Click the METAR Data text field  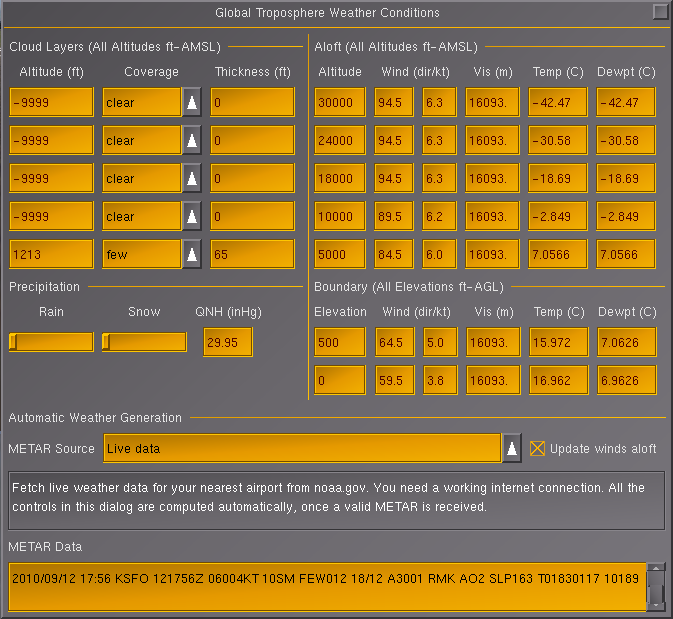(x=327, y=587)
